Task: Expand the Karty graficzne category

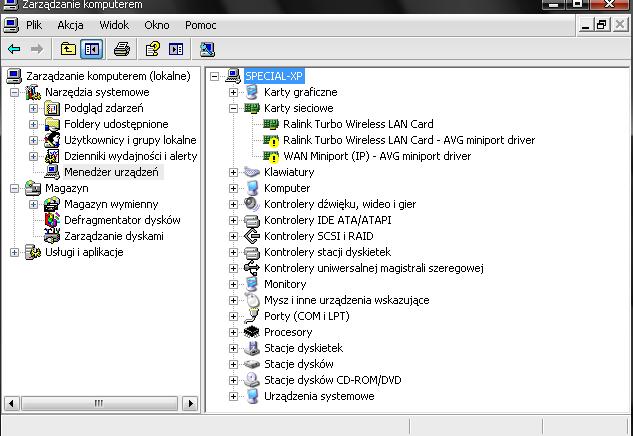Action: pyautogui.click(x=233, y=92)
